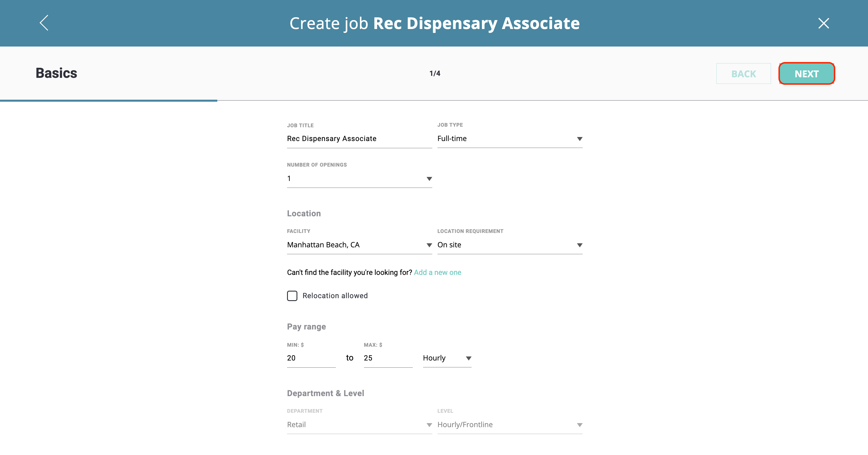
Task: Open the Job Type dropdown
Action: coord(509,139)
